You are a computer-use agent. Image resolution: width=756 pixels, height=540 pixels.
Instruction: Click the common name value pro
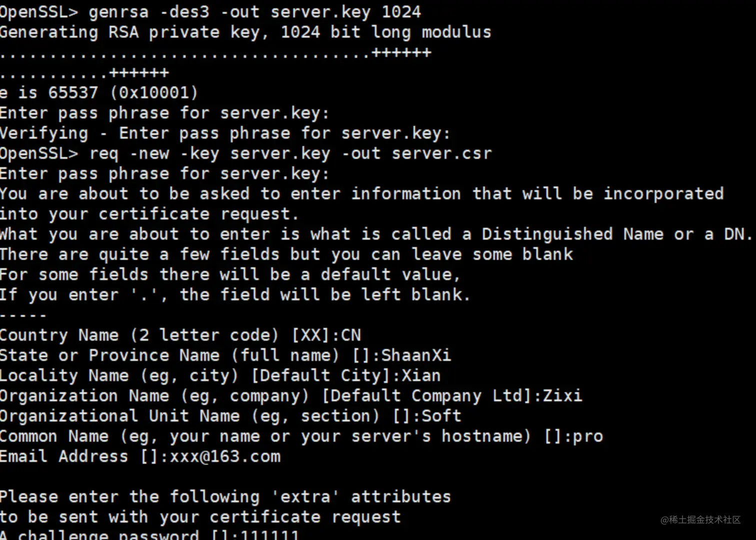587,436
